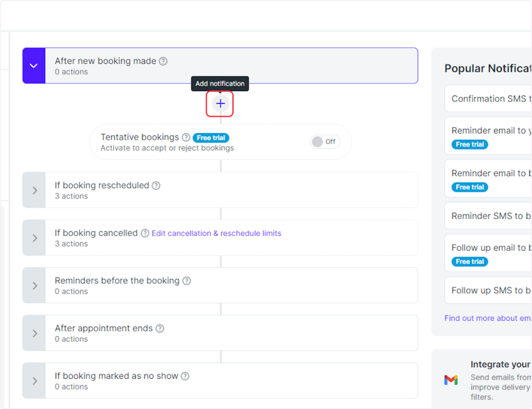Viewport: 532px width, 409px height.
Task: Click the Gmail icon in Integrate section
Action: 451,380
